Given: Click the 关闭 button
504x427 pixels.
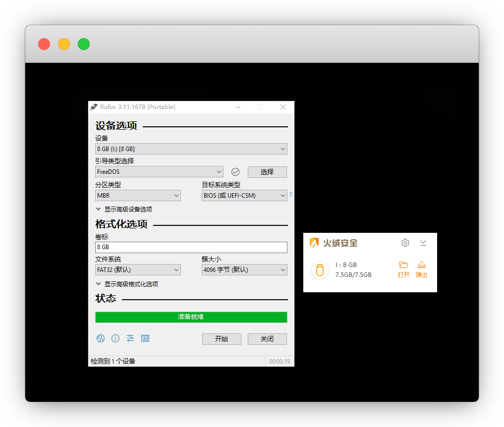Looking at the screenshot, I should [267, 339].
